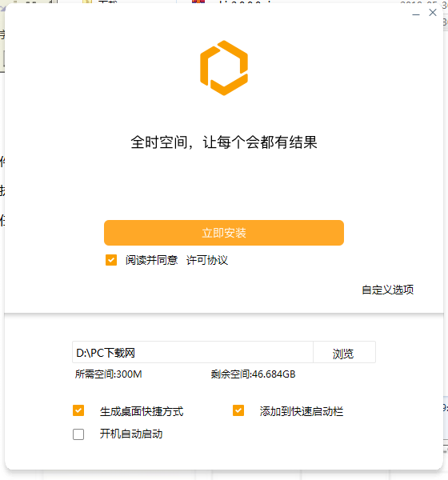Close the installer dialog
Screen dimensions: 448x480
point(433,13)
